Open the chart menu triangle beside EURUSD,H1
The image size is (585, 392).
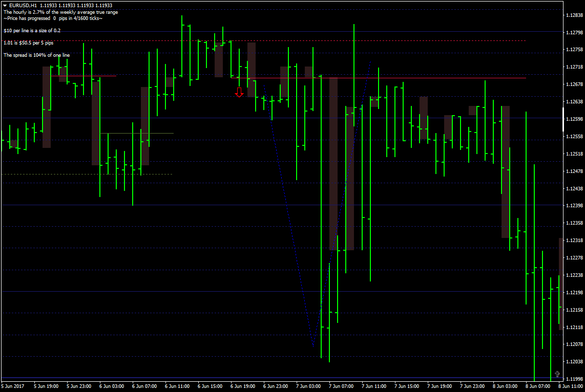point(5,6)
